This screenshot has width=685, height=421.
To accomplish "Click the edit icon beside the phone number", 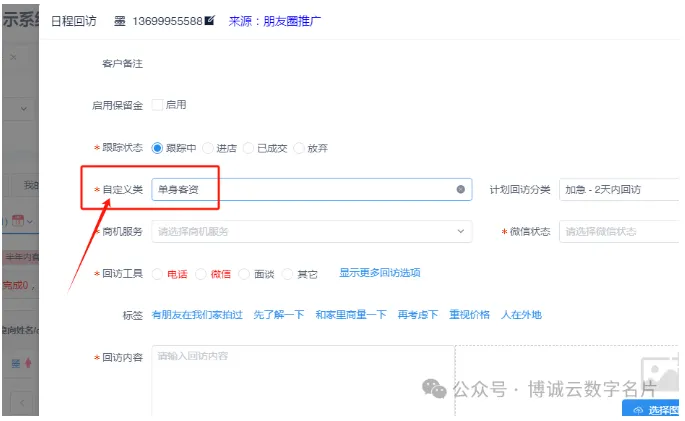I will [209, 20].
